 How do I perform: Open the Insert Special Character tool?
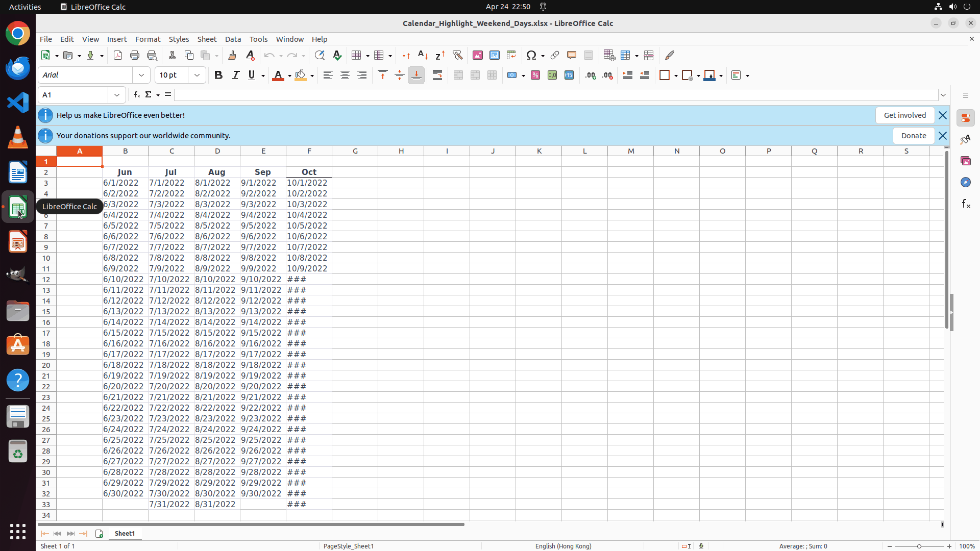(x=531, y=55)
